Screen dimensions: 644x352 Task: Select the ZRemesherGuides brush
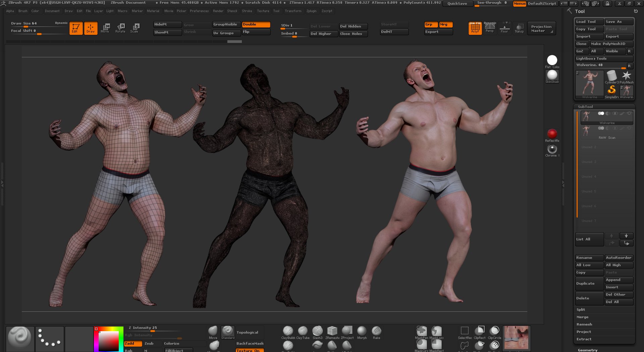click(x=332, y=333)
